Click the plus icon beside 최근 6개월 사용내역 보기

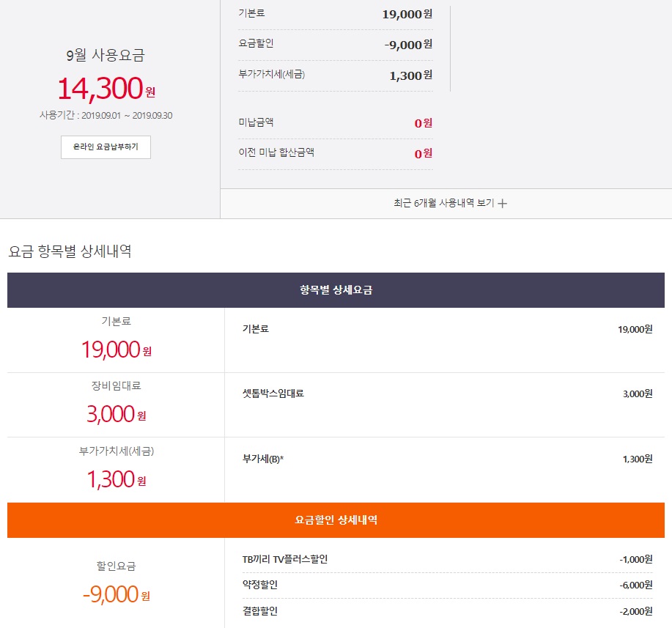click(x=503, y=204)
